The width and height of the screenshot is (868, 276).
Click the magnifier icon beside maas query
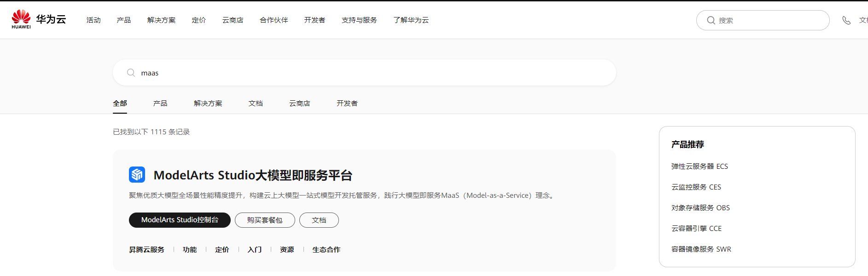click(x=131, y=73)
